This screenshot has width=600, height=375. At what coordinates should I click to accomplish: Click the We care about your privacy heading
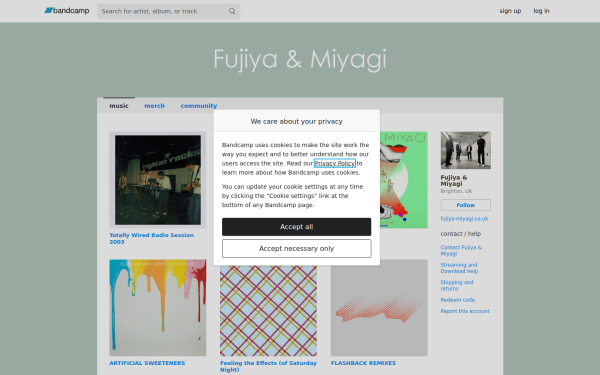point(297,121)
